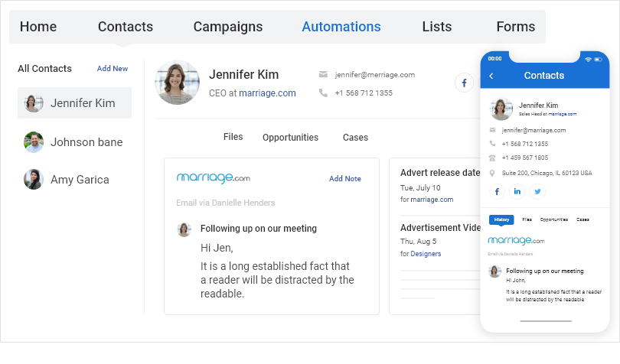Viewport: 620px width, 364px height.
Task: Select Jennifer Kim in the contact list
Action: click(75, 102)
